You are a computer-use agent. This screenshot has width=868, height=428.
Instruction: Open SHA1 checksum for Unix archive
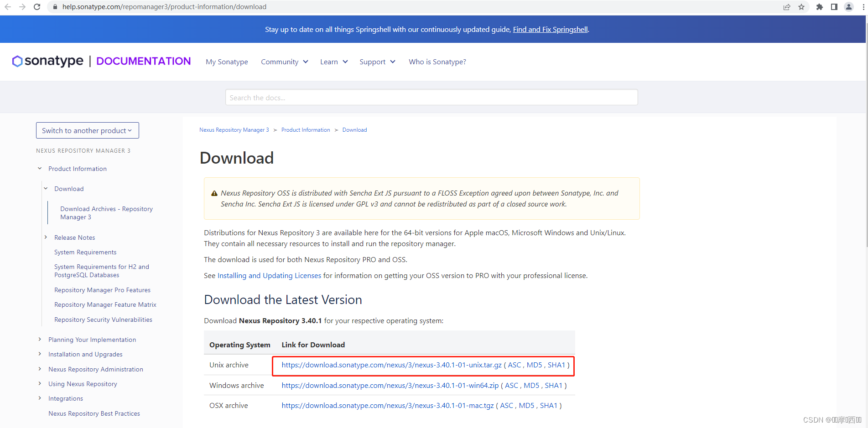coord(556,365)
